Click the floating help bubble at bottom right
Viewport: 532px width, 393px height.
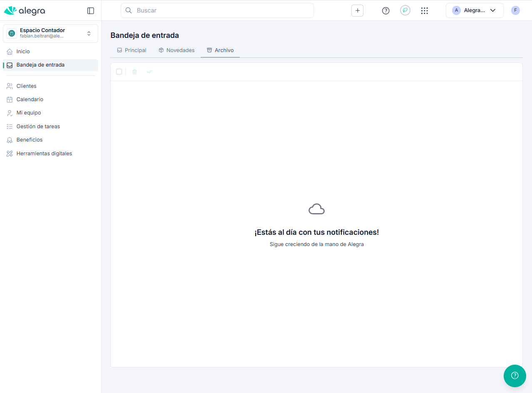[515, 376]
